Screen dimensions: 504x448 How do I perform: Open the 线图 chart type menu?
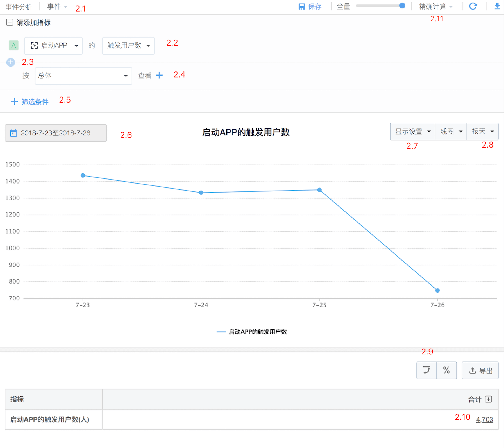(451, 131)
